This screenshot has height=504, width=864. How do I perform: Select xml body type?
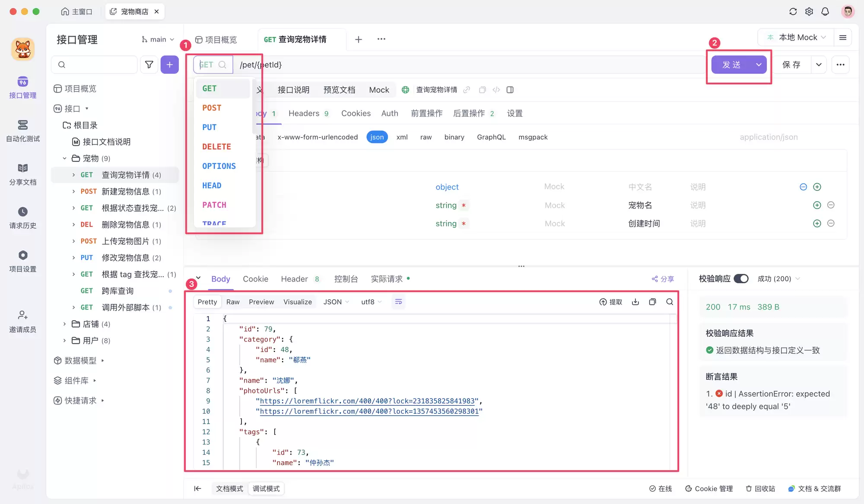[x=402, y=137]
